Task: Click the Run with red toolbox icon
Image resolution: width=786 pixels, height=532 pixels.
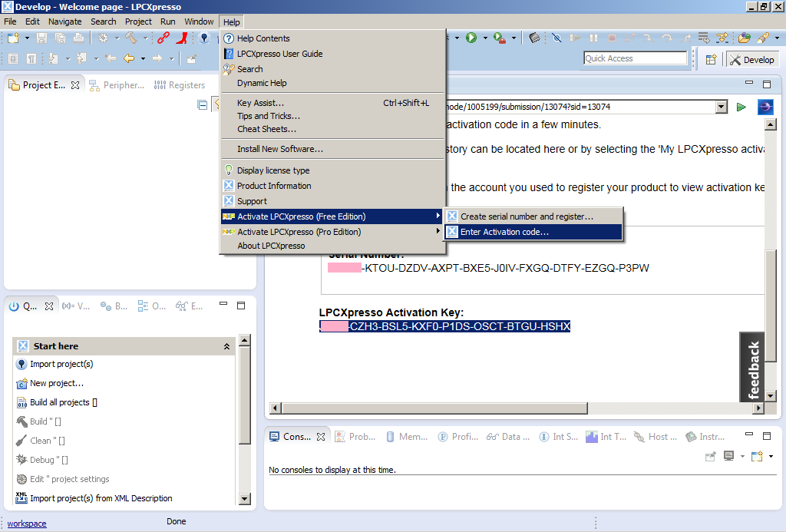Action: (x=499, y=38)
